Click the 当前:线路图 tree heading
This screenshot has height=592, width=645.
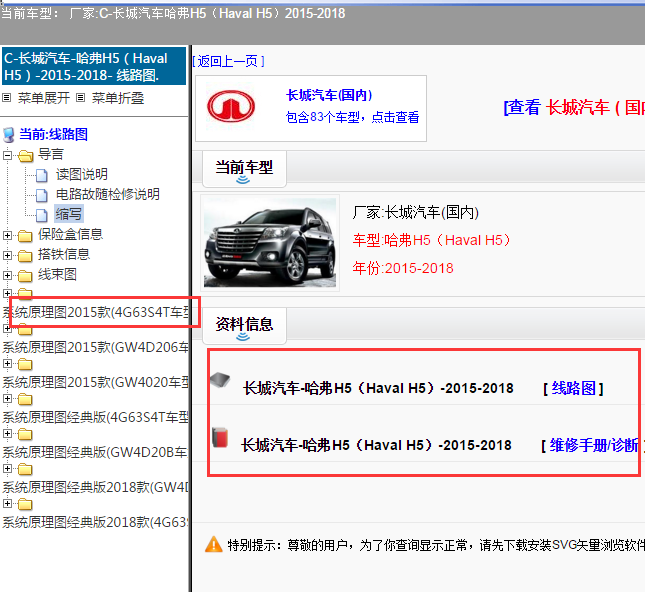click(x=53, y=135)
